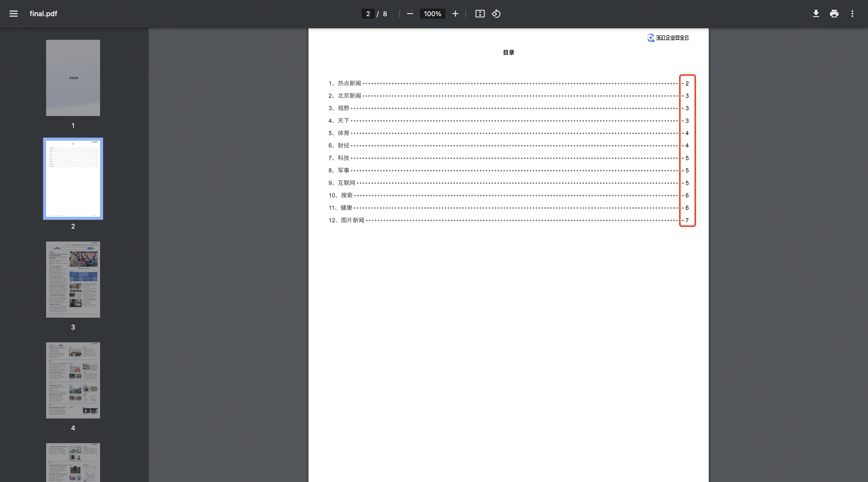Screen dimensions: 868x482
Task: Select the highlighted page 2 thumbnail
Action: coord(73,178)
